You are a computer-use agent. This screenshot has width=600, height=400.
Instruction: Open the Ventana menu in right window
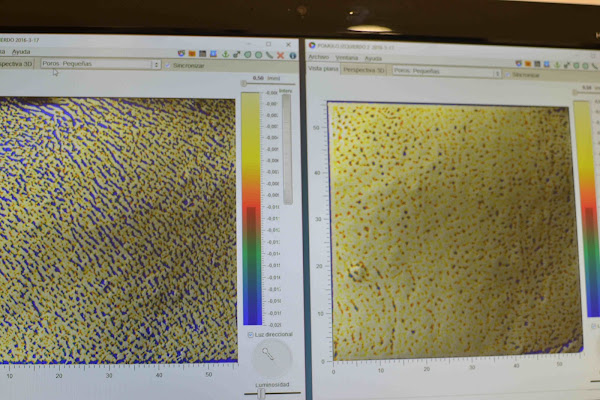click(347, 58)
